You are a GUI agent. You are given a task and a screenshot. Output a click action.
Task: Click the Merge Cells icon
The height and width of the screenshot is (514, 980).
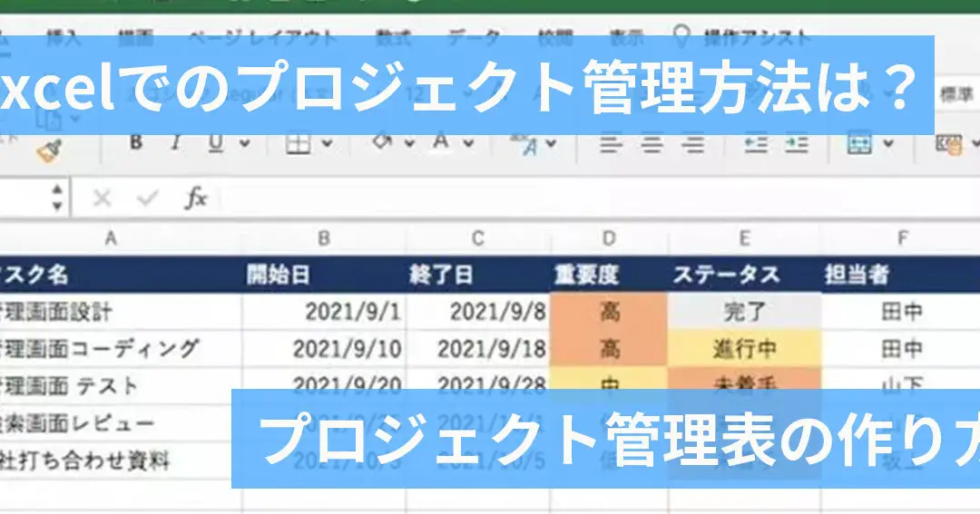(858, 143)
